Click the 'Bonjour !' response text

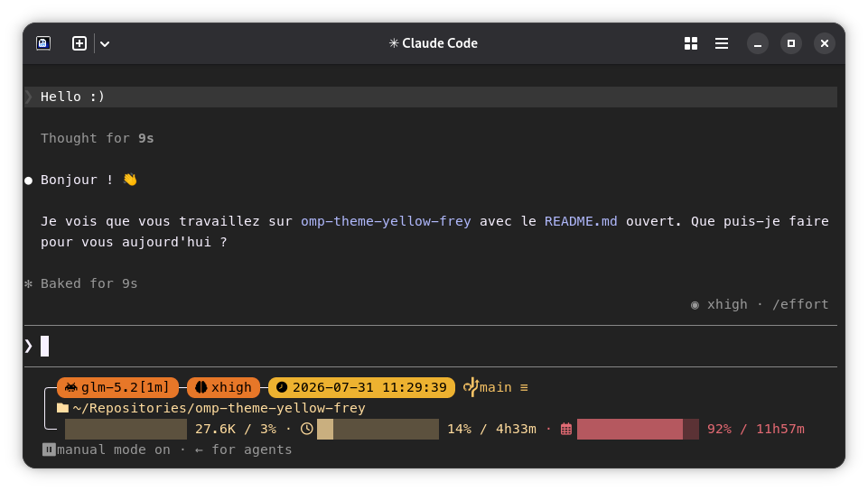click(x=77, y=180)
